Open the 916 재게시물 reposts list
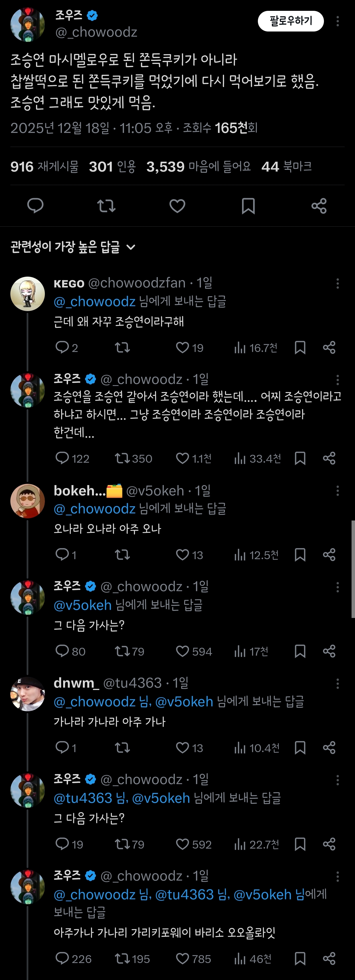Image resolution: width=355 pixels, height=980 pixels. [44, 167]
